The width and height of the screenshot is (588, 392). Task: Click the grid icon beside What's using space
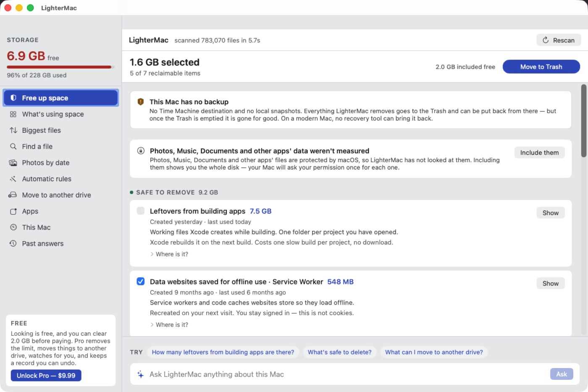tap(13, 114)
